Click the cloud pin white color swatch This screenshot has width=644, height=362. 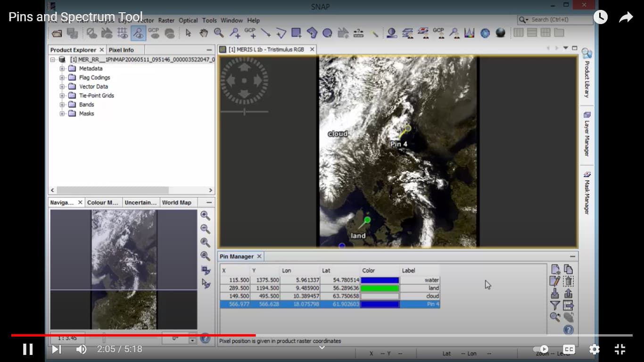(380, 296)
